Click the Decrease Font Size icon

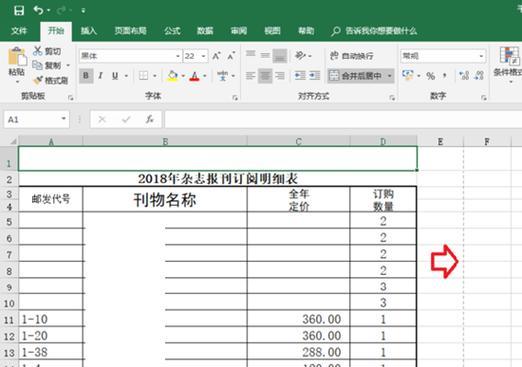[231, 56]
